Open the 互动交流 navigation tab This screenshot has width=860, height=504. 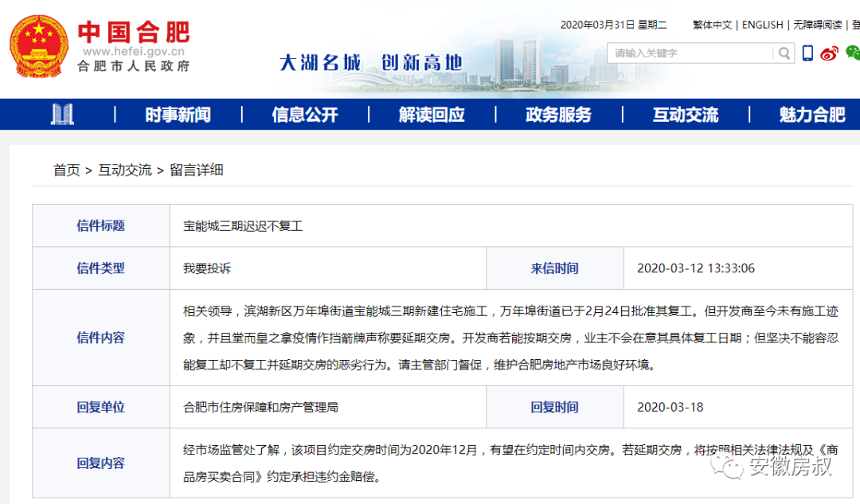pos(685,115)
